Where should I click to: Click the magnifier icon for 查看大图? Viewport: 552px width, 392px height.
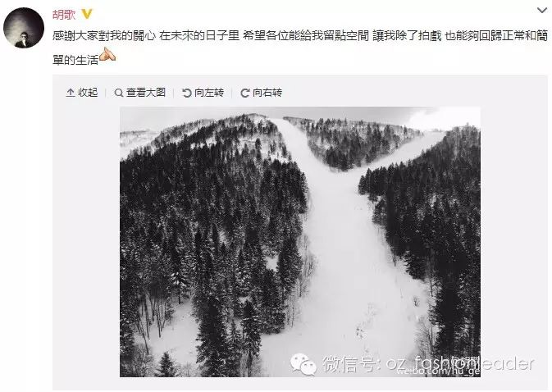coord(119,93)
